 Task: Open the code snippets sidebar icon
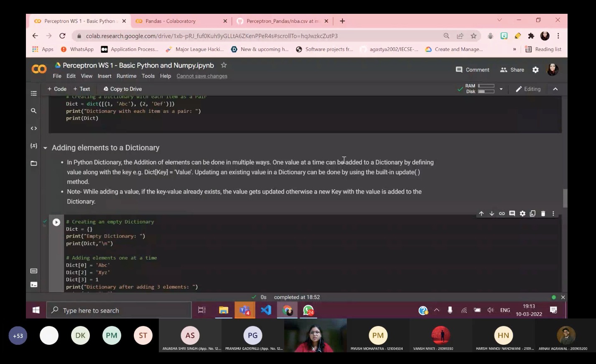34,128
